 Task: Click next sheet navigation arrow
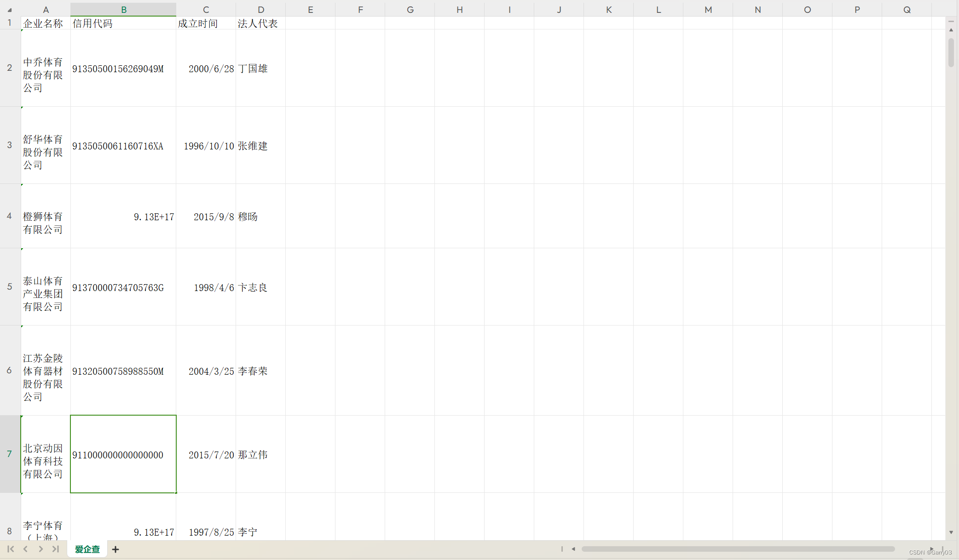[41, 549]
